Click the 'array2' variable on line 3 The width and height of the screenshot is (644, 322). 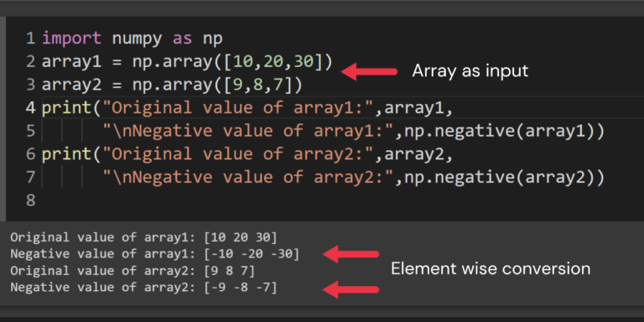71,86
